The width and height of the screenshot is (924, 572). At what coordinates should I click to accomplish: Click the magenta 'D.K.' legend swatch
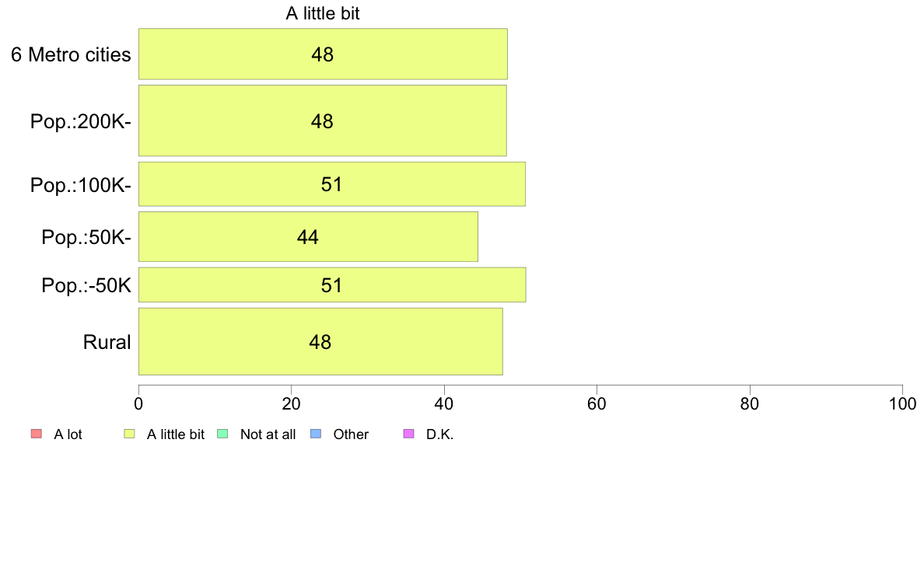[x=408, y=434]
